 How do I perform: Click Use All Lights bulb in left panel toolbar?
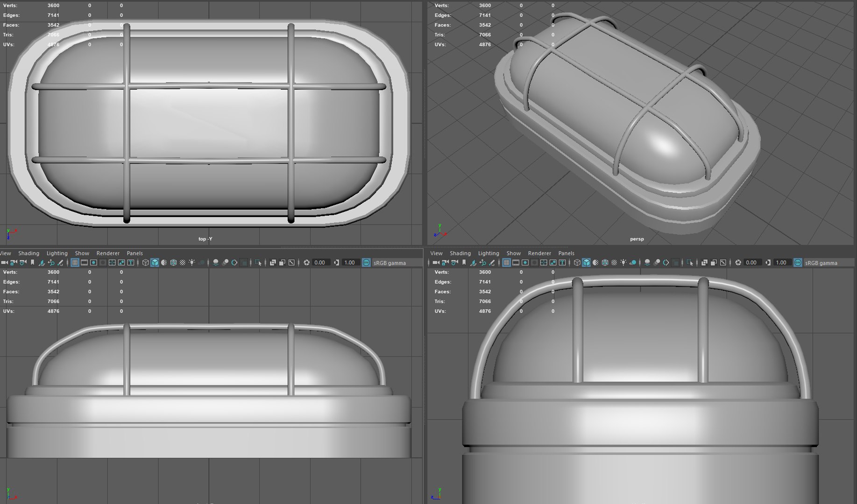coord(191,263)
